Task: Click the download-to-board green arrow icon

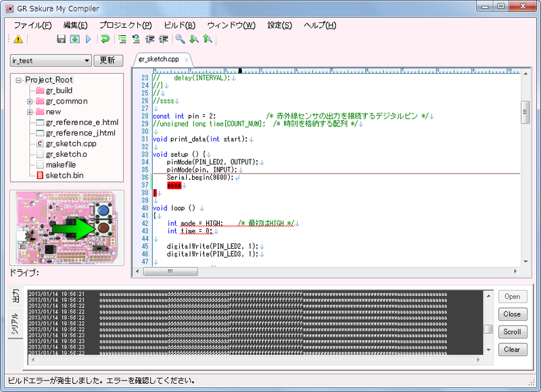Action: (x=74, y=39)
